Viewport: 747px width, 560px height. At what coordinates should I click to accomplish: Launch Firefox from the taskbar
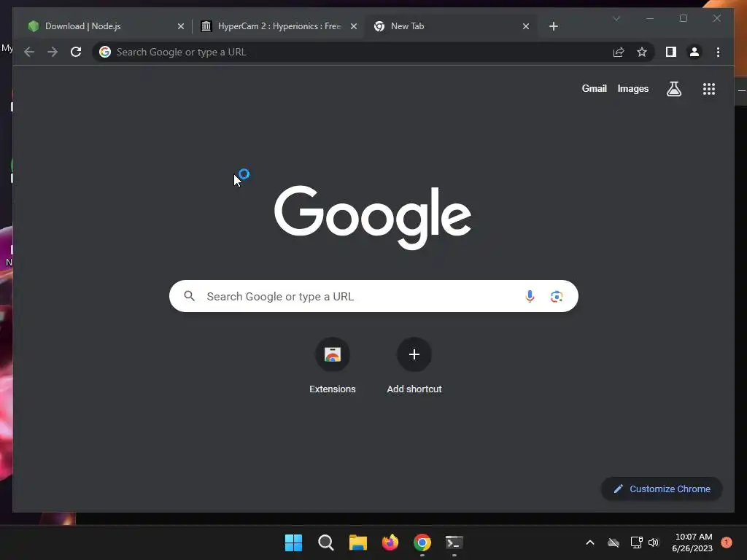pos(390,542)
